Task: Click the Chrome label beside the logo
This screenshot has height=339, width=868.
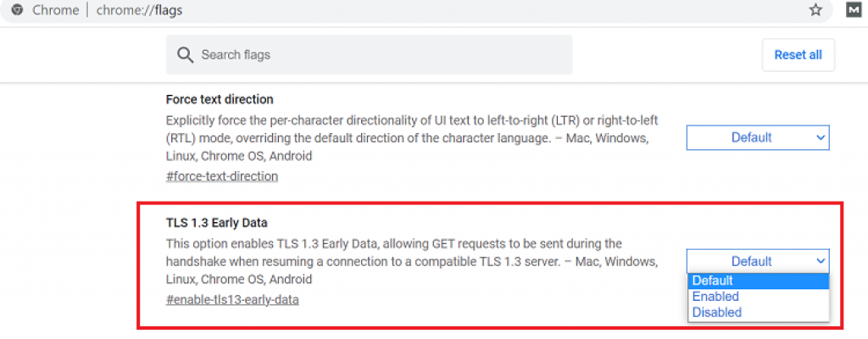Action: (x=55, y=10)
